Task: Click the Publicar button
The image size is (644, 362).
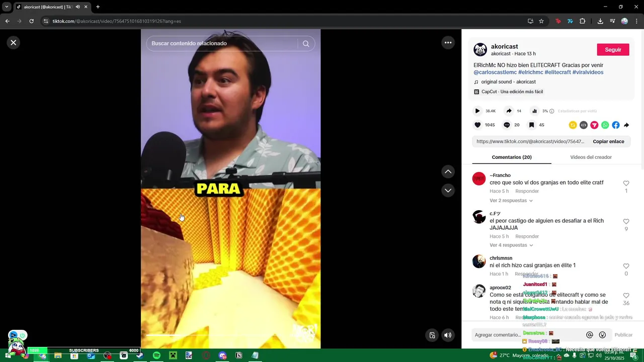Action: click(623, 335)
